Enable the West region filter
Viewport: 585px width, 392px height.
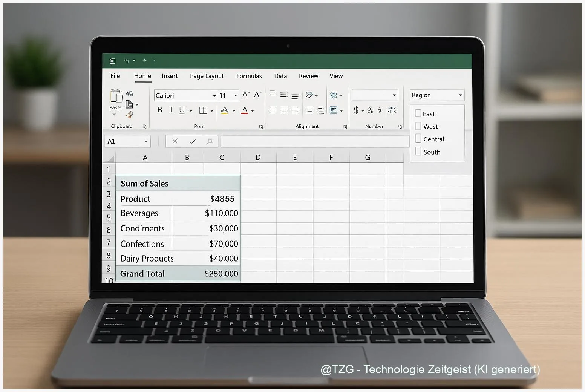tap(418, 126)
